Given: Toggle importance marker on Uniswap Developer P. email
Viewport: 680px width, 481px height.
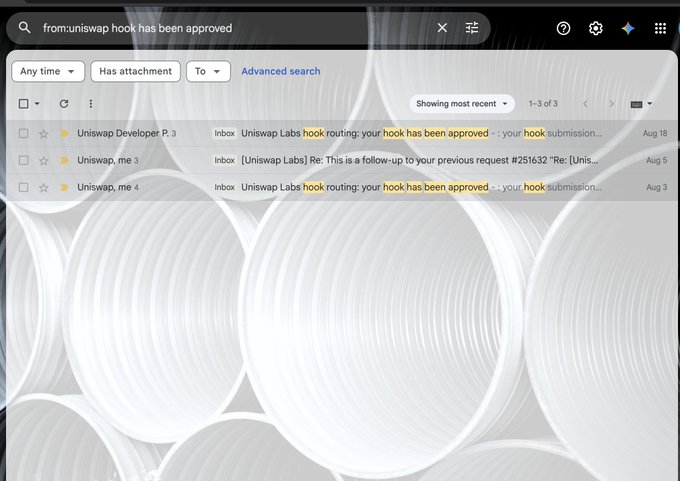Looking at the screenshot, I should [x=64, y=134].
